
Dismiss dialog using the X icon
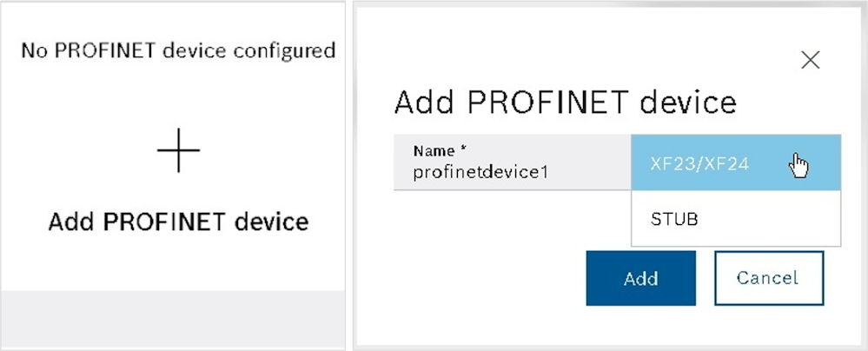click(x=811, y=60)
